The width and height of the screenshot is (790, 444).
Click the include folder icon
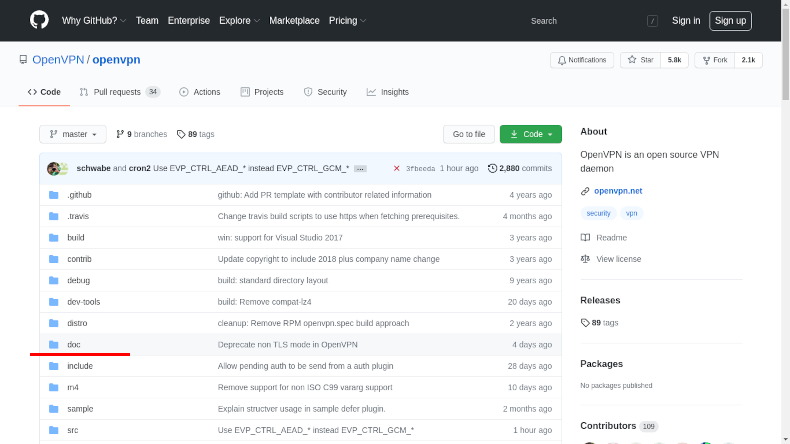pos(53,366)
